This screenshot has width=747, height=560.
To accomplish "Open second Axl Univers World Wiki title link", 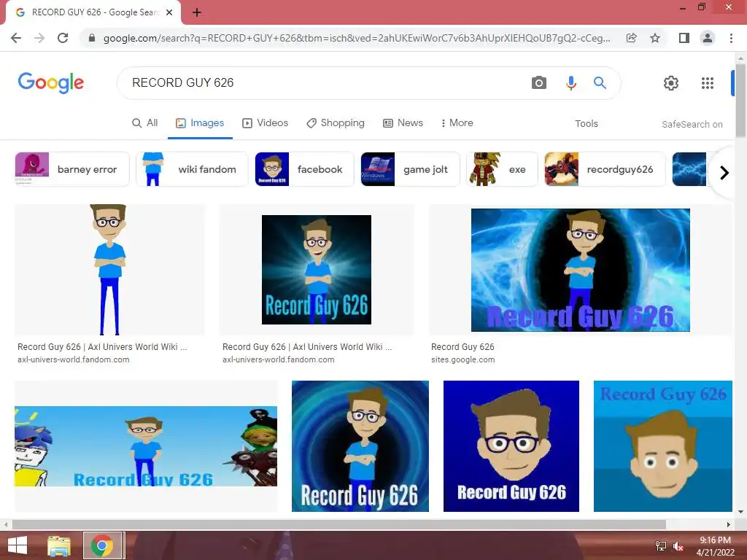I will [x=307, y=346].
